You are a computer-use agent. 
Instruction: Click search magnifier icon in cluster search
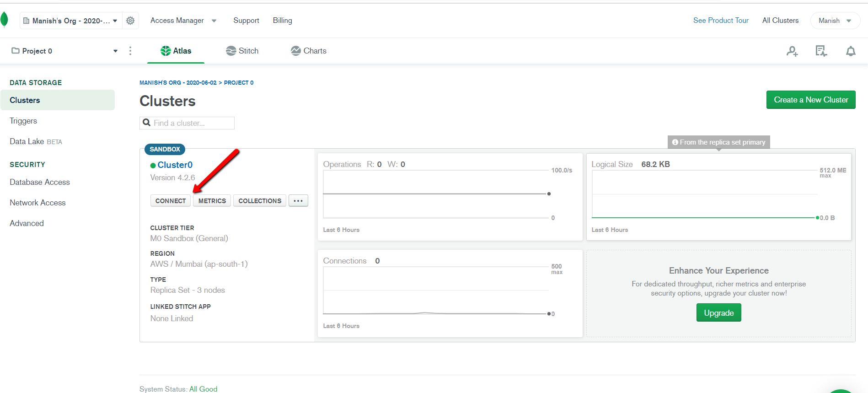147,123
